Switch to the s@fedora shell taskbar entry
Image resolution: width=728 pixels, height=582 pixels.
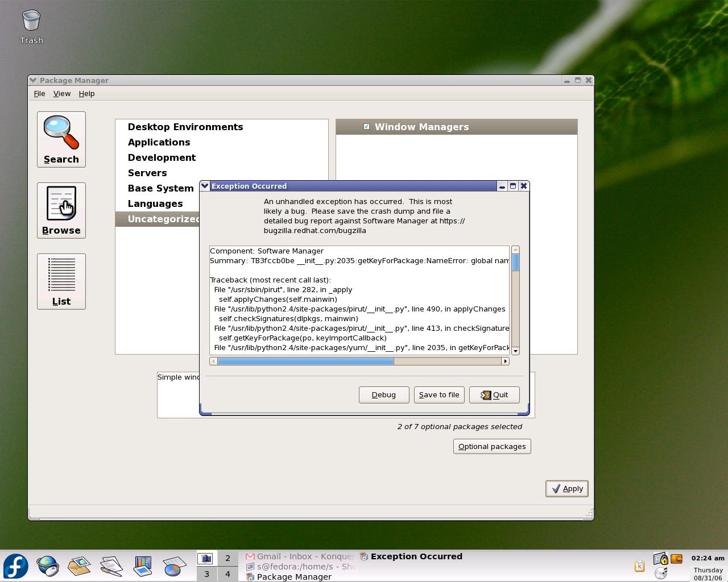[300, 567]
